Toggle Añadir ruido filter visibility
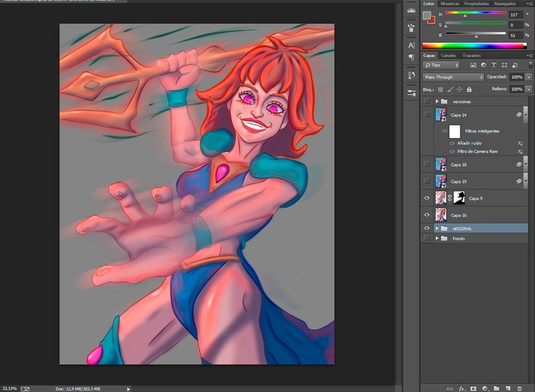Screen dimensions: 535x392 coord(452,143)
